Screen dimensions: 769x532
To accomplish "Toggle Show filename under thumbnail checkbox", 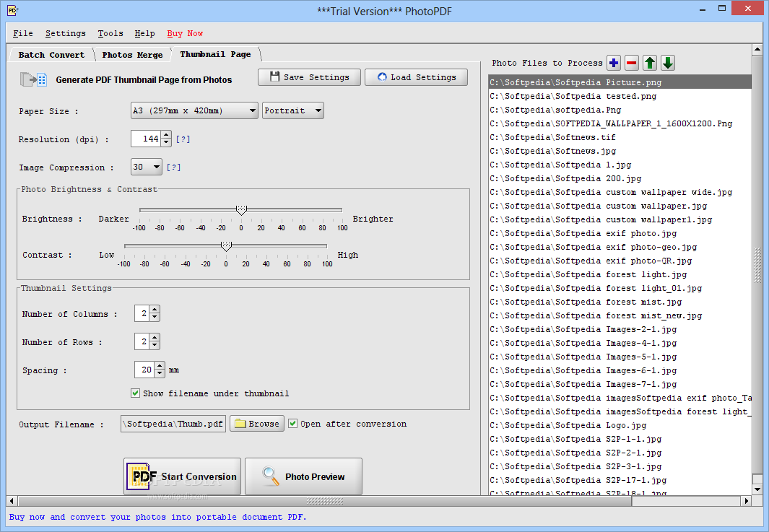I will tap(135, 393).
